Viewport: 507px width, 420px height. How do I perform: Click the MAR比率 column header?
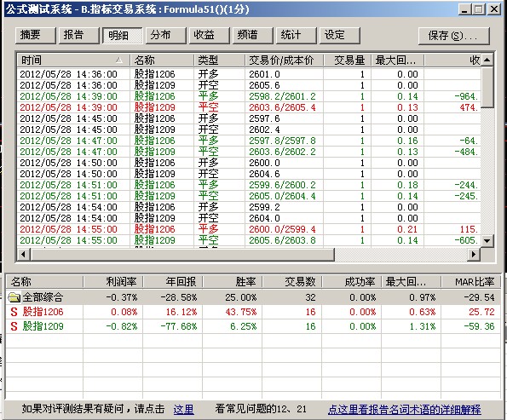coord(470,282)
